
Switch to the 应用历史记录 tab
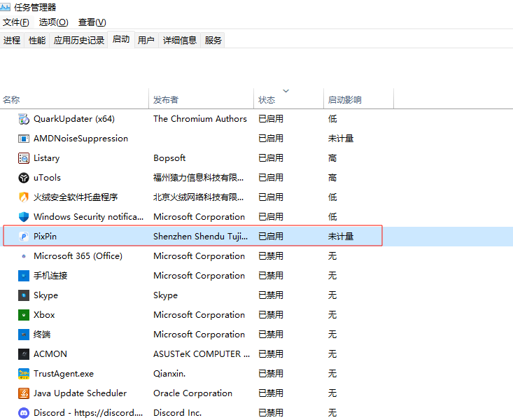tap(79, 41)
